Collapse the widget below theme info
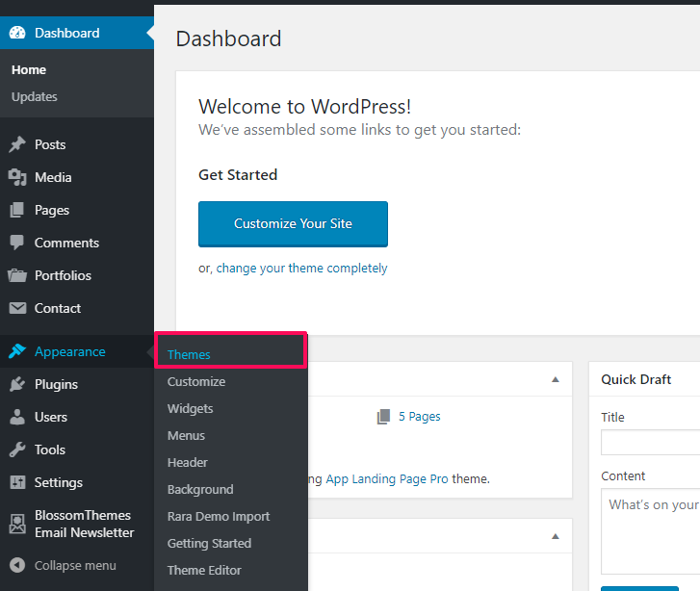700x591 pixels. [x=555, y=536]
